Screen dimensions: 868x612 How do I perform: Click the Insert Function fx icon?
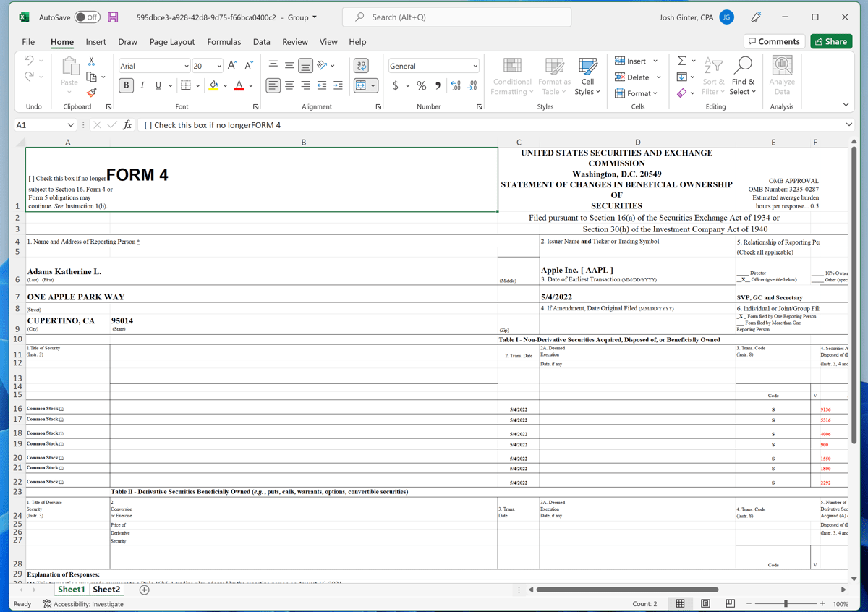[127, 125]
